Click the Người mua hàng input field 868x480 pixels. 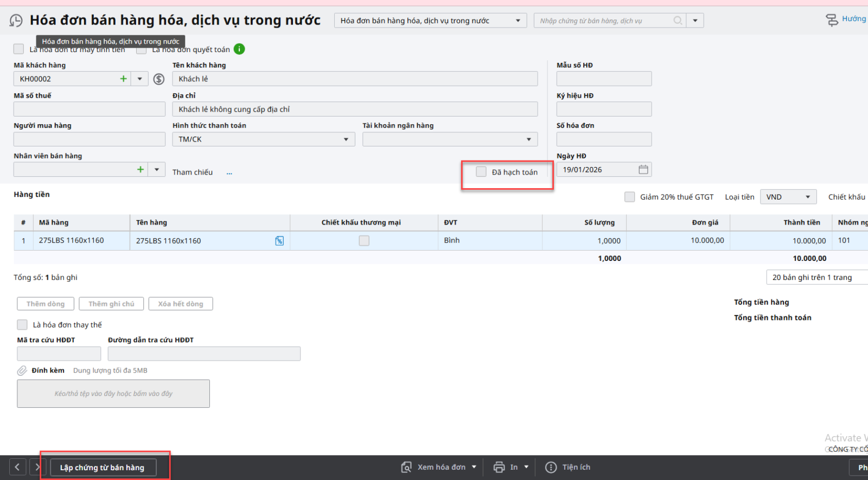click(90, 139)
